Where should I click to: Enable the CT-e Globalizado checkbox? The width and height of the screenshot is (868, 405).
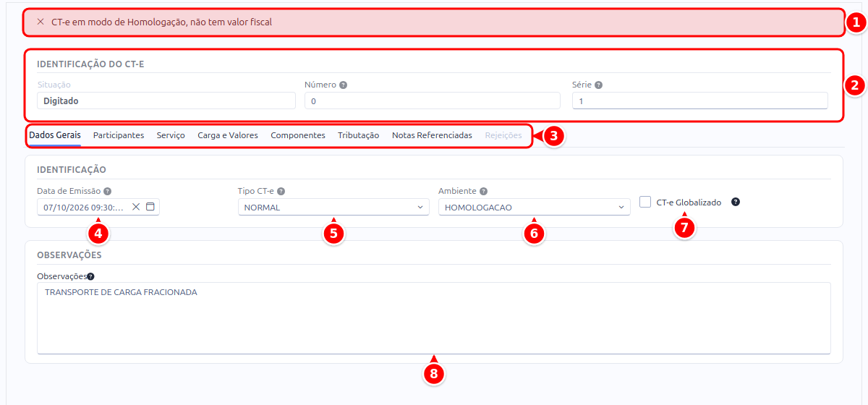645,202
